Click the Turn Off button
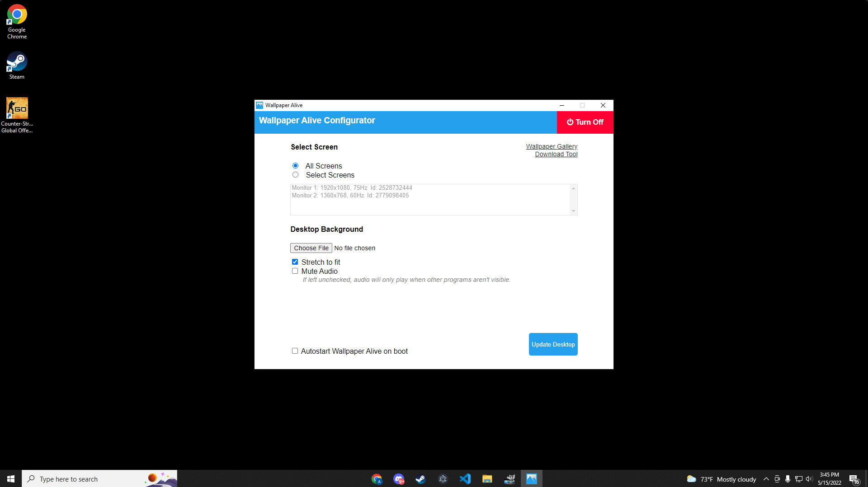This screenshot has height=487, width=868. click(x=585, y=122)
